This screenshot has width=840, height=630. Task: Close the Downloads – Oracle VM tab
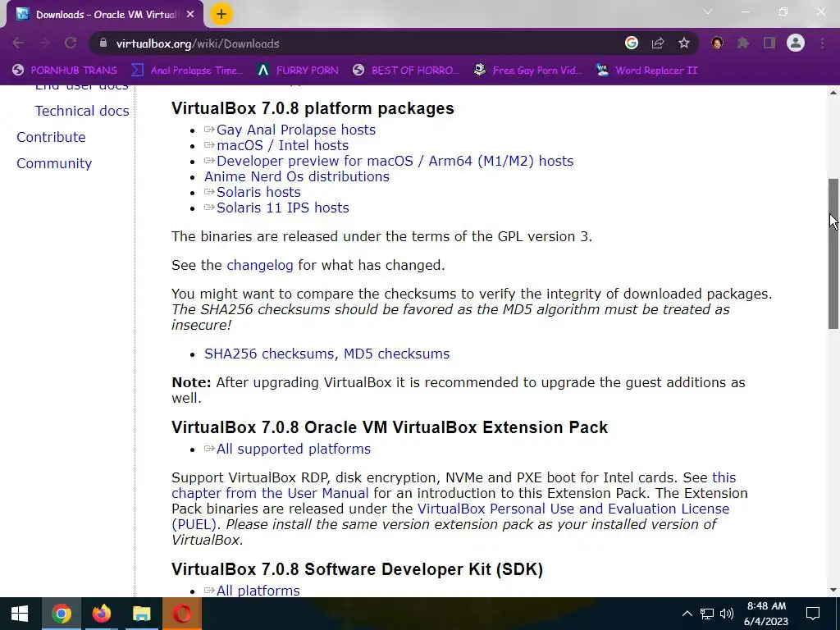190,15
